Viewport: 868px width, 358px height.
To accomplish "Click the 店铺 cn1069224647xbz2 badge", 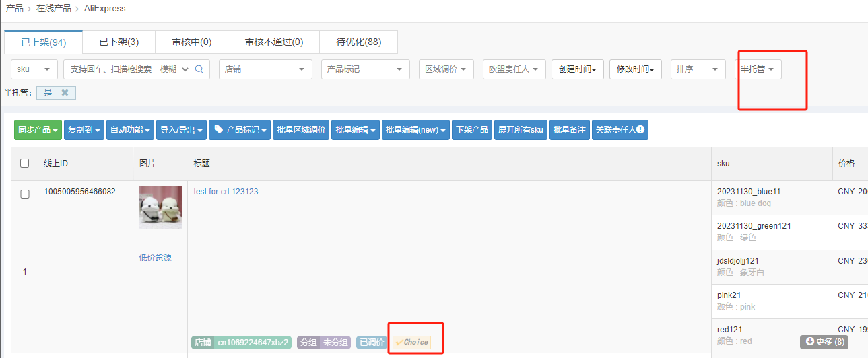I will click(x=242, y=342).
